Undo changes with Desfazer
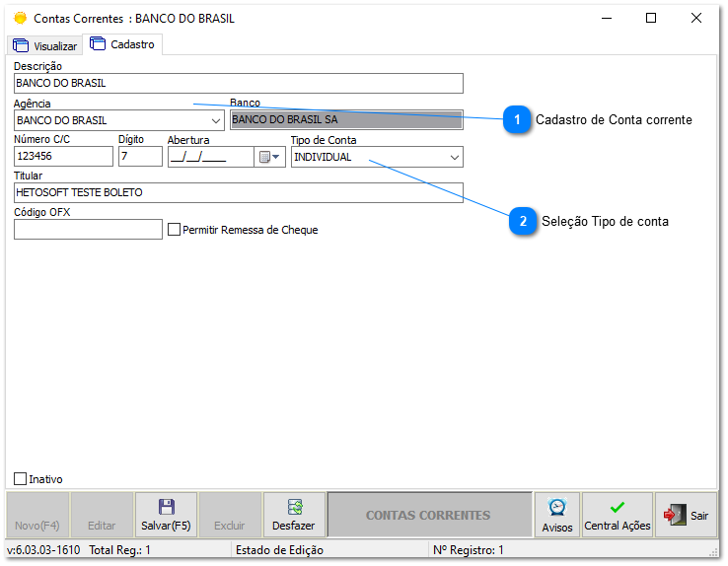The width and height of the screenshot is (728, 566). click(293, 515)
